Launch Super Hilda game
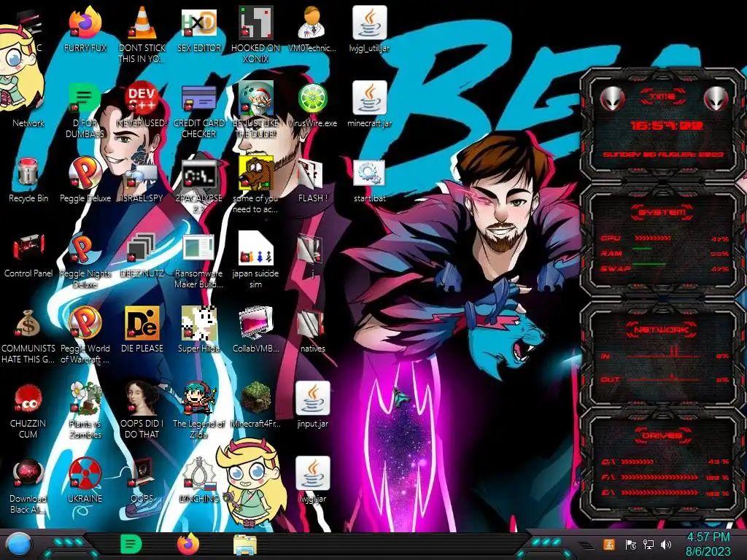Screen dimensions: 747x560 (x=198, y=323)
